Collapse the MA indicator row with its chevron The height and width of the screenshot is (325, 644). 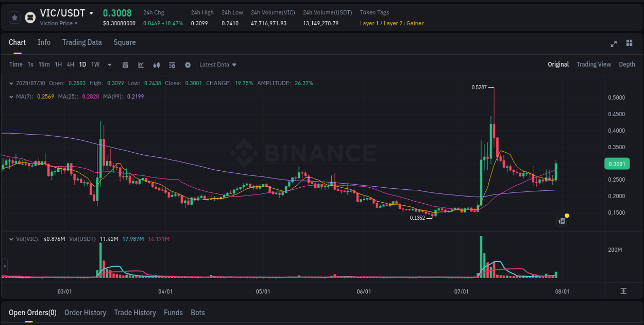click(x=11, y=96)
